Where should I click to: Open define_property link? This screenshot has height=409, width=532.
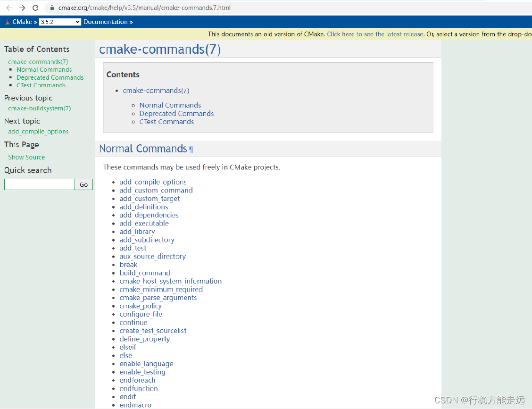tap(144, 339)
